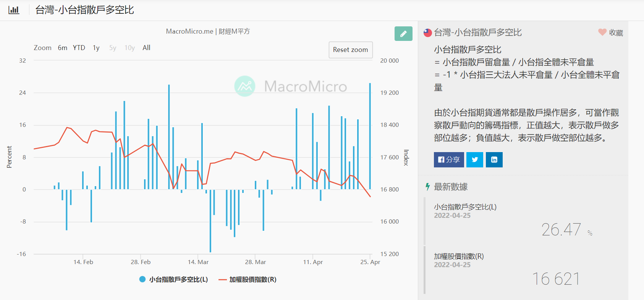644x300 pixels.
Task: Click the Percent axis title
Action: click(9, 157)
